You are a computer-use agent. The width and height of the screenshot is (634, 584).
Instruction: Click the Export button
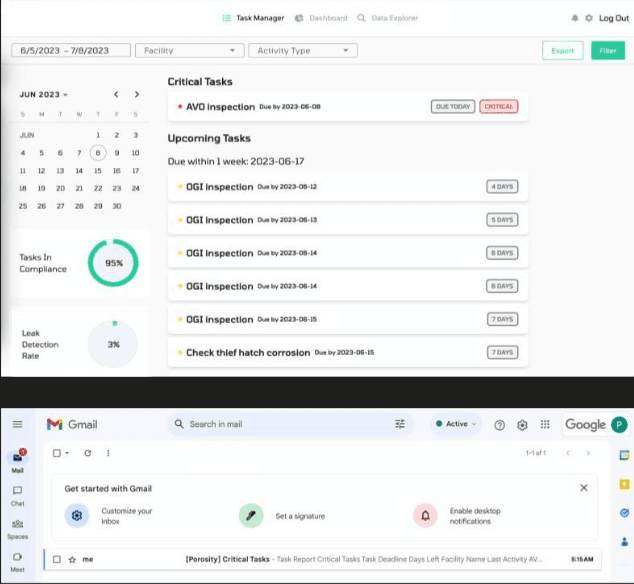[562, 50]
